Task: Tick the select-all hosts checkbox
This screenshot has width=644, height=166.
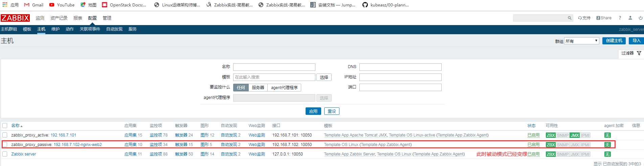Action: 5,125
